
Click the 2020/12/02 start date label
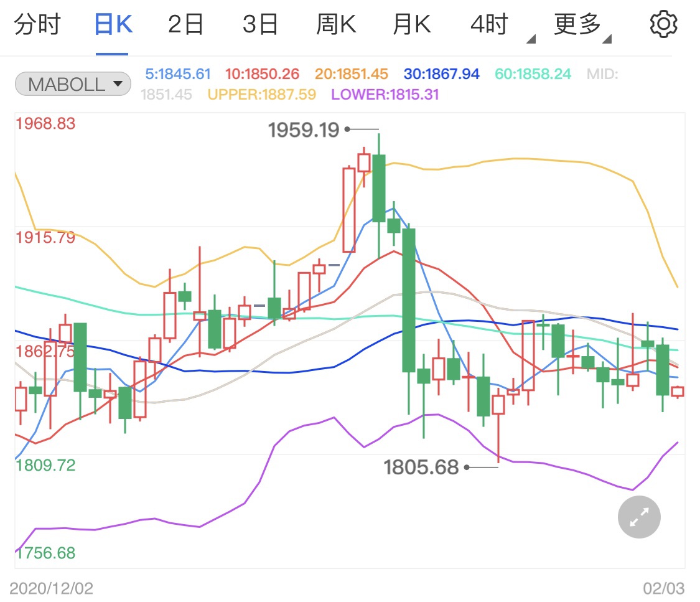(x=52, y=588)
